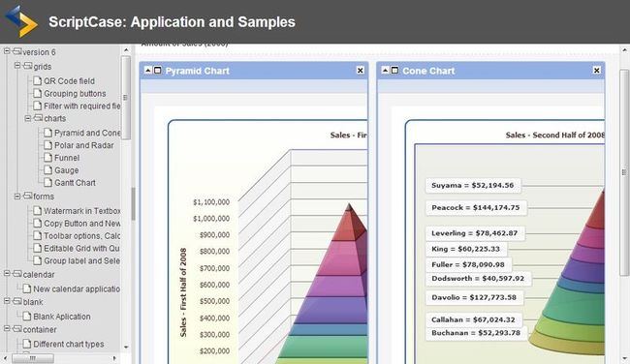
Task: Click the red top pyramid segment
Action: pos(349,226)
